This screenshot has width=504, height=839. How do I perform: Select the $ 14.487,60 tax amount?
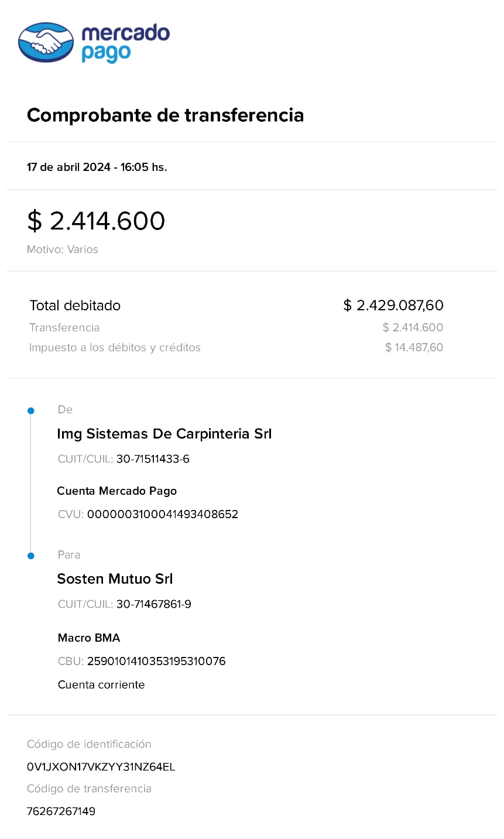tap(414, 348)
